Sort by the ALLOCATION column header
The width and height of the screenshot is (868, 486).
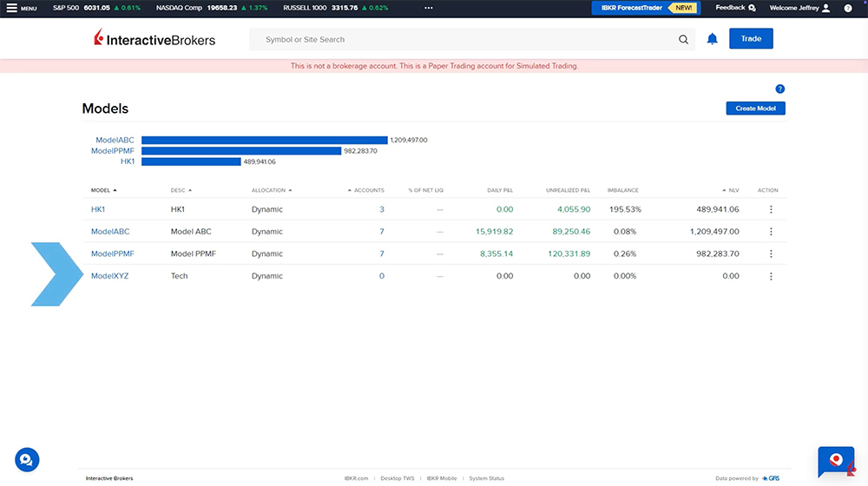pos(271,190)
